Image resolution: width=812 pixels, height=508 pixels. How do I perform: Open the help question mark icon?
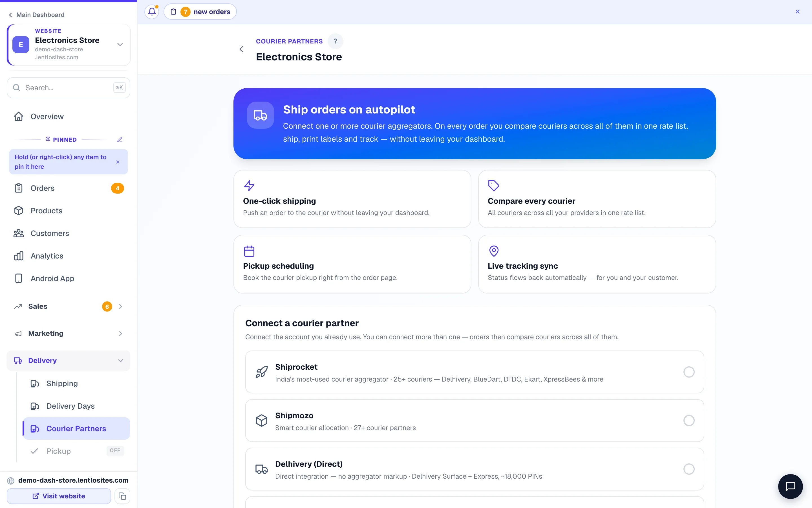point(335,41)
